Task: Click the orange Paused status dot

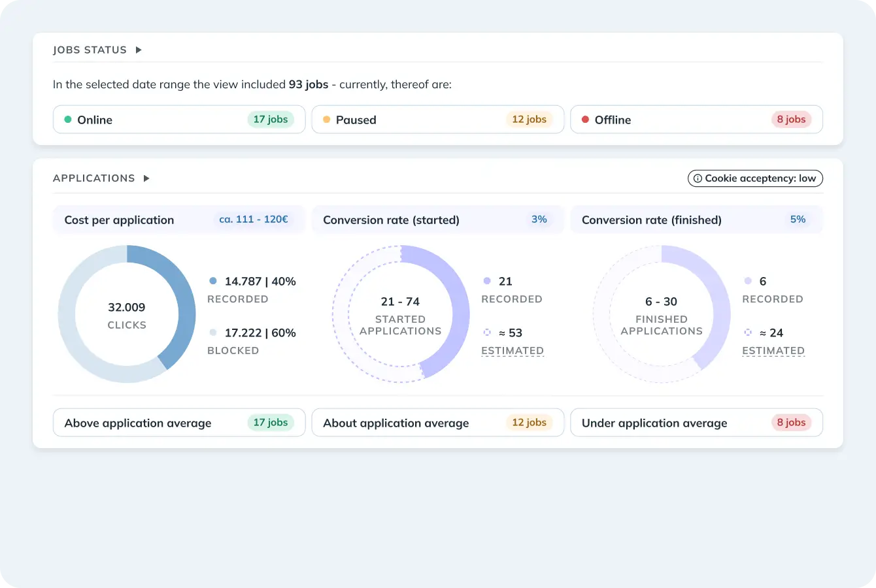Action: tap(327, 120)
